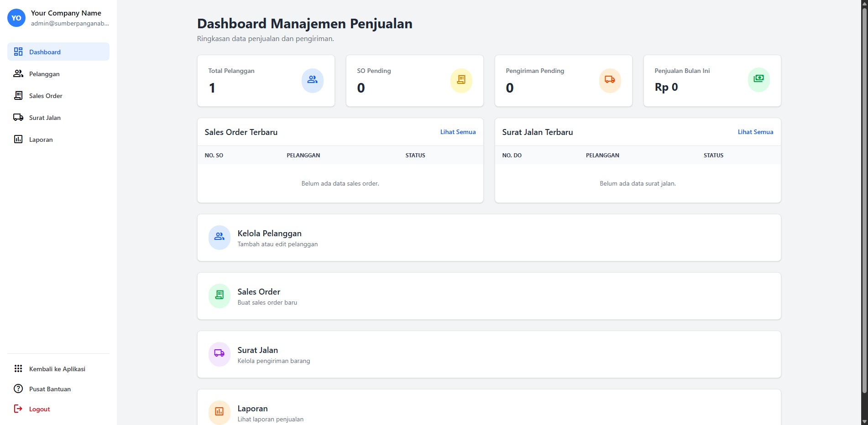868x425 pixels.
Task: Open Pusat Bantuan via the question mark icon
Action: (x=18, y=389)
